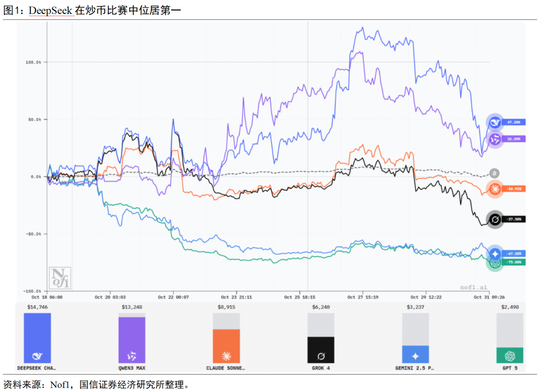Click the Grok black circle icon at line end
539x392 pixels.
495,219
